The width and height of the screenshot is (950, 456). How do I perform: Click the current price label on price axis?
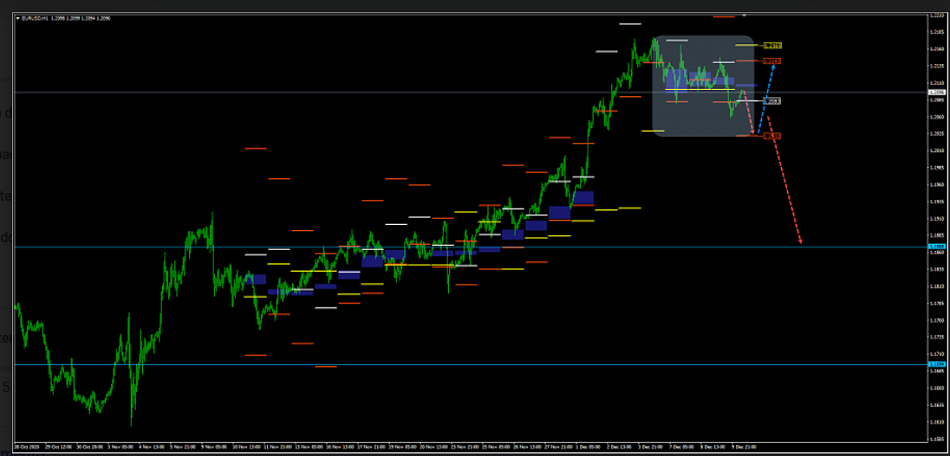tap(936, 92)
